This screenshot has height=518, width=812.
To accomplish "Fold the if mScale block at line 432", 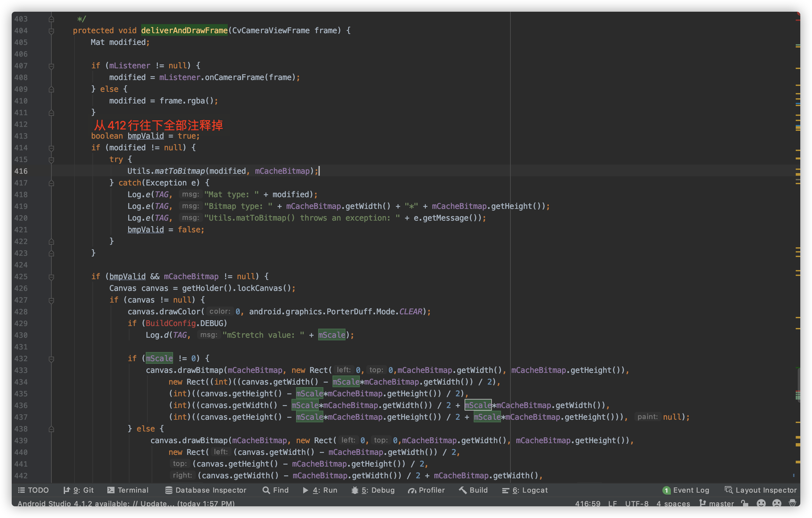I will point(51,359).
